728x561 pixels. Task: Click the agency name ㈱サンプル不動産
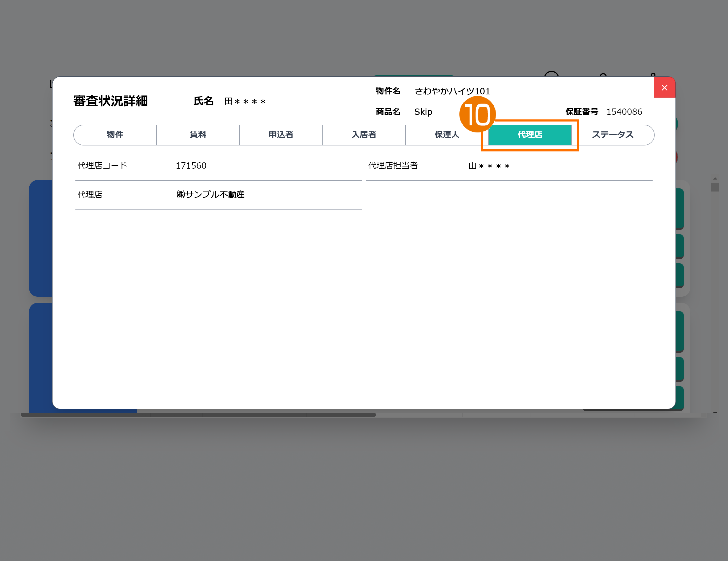click(x=210, y=194)
